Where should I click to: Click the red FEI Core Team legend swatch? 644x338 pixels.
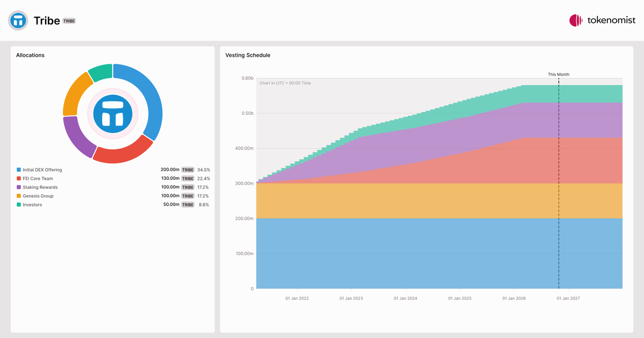pyautogui.click(x=19, y=179)
